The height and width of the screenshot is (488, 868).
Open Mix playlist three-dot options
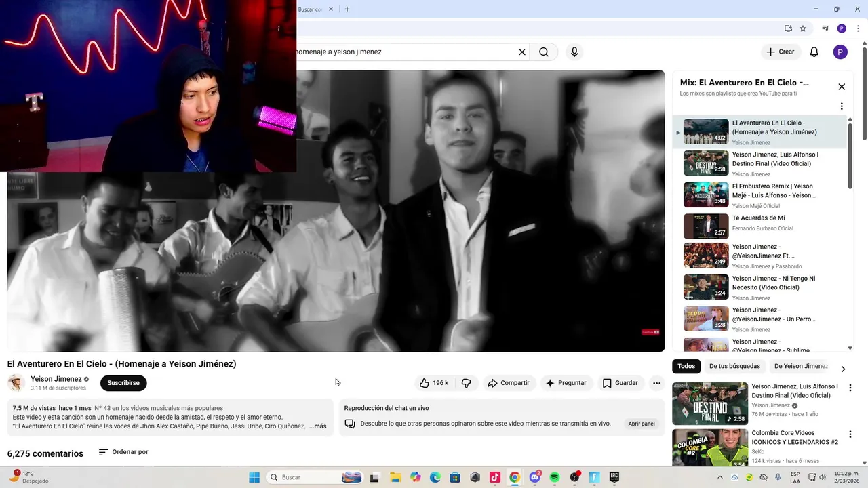click(x=842, y=106)
